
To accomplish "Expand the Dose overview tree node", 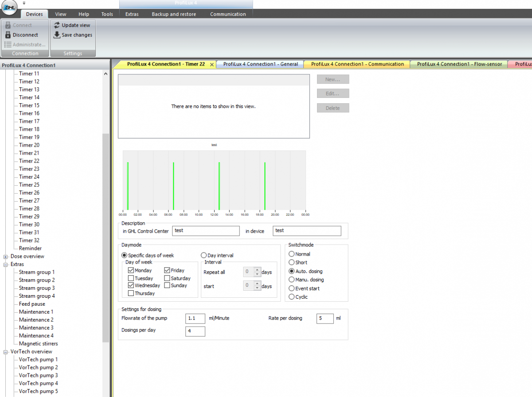I will coord(6,257).
